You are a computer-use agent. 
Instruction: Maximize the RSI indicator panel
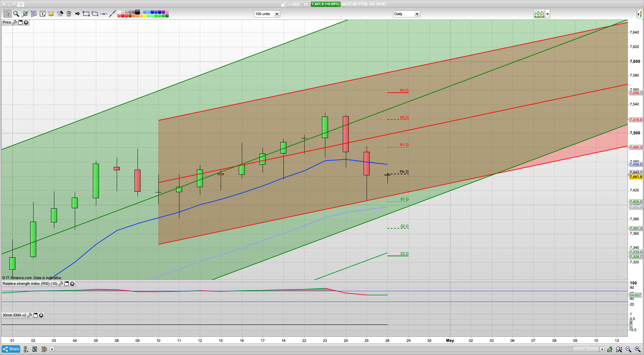pos(66,283)
